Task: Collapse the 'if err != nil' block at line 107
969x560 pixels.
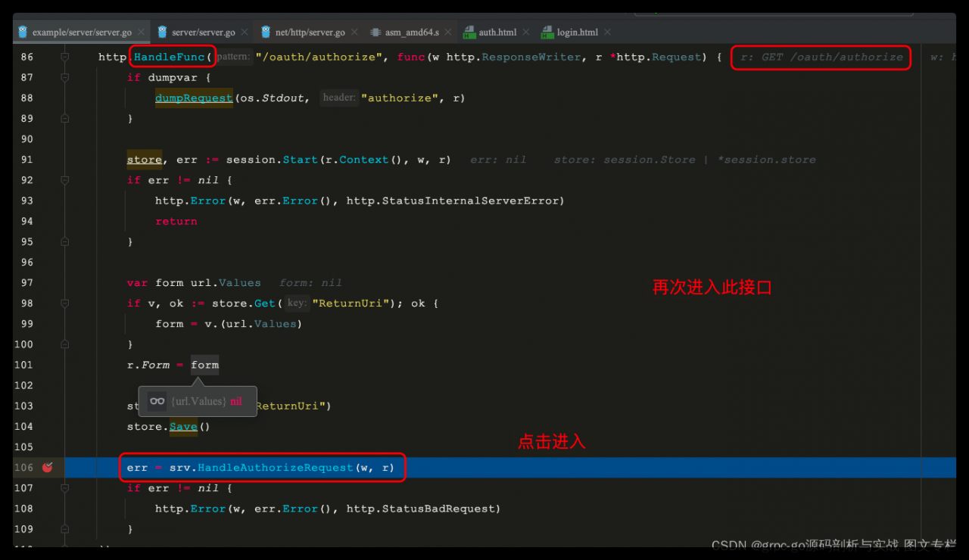Action: click(64, 488)
